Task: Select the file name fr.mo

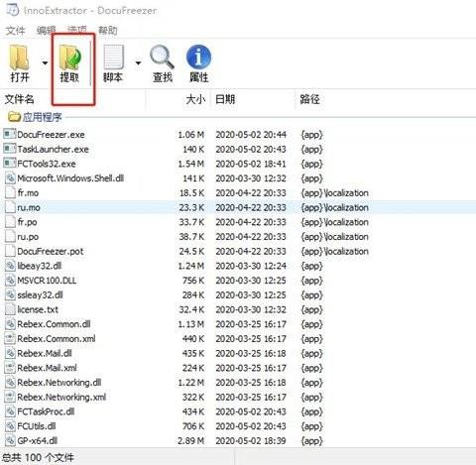Action: coord(28,192)
